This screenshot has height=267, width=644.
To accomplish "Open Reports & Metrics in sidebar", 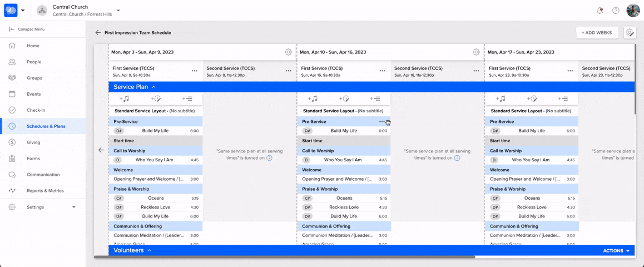I will [x=45, y=191].
